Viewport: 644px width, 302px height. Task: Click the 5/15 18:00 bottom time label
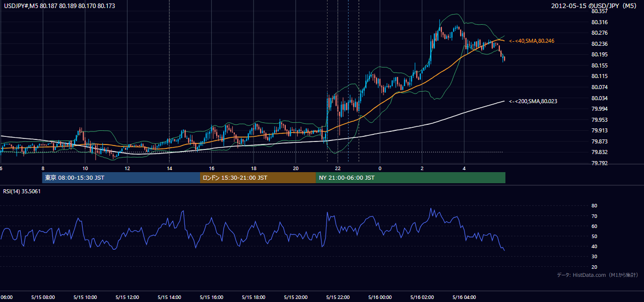[254, 297]
